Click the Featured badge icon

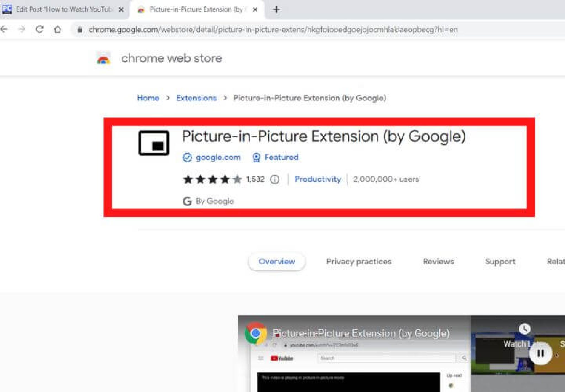tap(256, 157)
